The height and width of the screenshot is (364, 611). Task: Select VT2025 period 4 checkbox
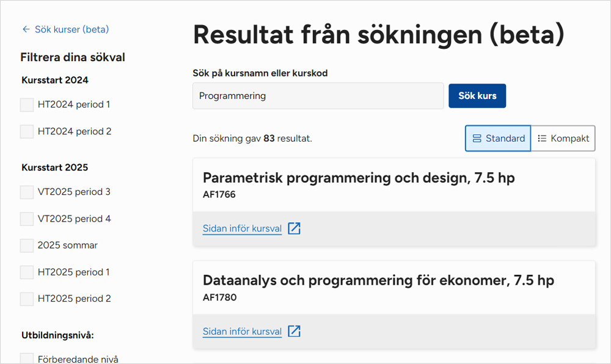(27, 219)
